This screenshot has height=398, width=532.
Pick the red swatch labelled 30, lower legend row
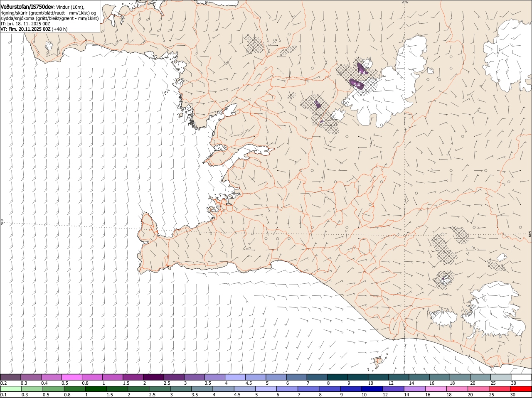click(521, 389)
